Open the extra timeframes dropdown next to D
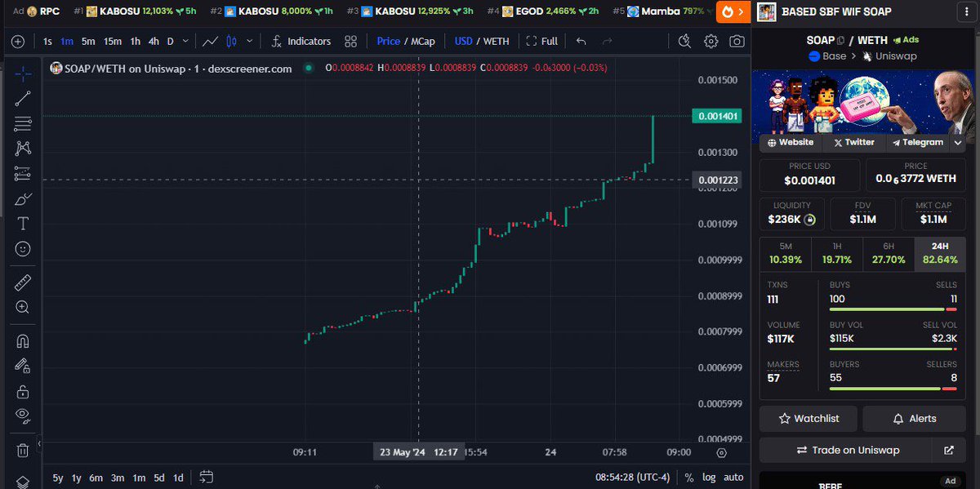Viewport: 980px width, 489px height. pos(185,41)
